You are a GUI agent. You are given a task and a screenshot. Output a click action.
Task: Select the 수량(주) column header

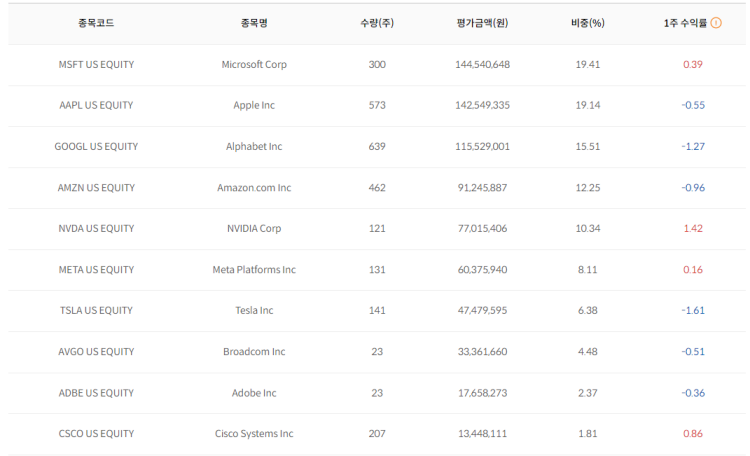pos(377,23)
